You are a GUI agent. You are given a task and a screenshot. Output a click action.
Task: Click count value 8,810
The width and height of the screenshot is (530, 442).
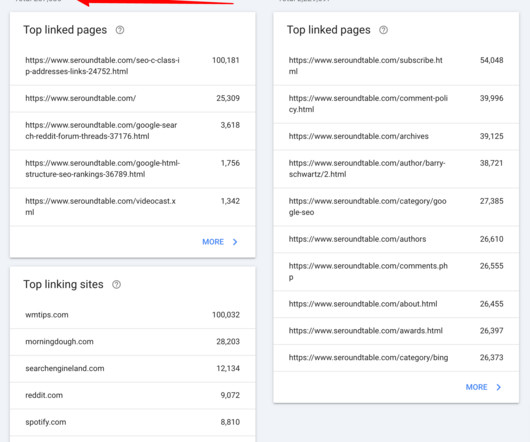(x=230, y=422)
